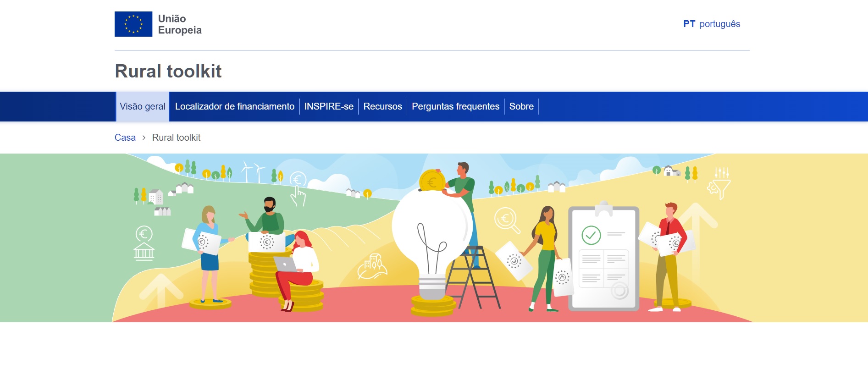Viewport: 868px width, 369px height.
Task: Select the Visão geral tab
Action: point(143,106)
